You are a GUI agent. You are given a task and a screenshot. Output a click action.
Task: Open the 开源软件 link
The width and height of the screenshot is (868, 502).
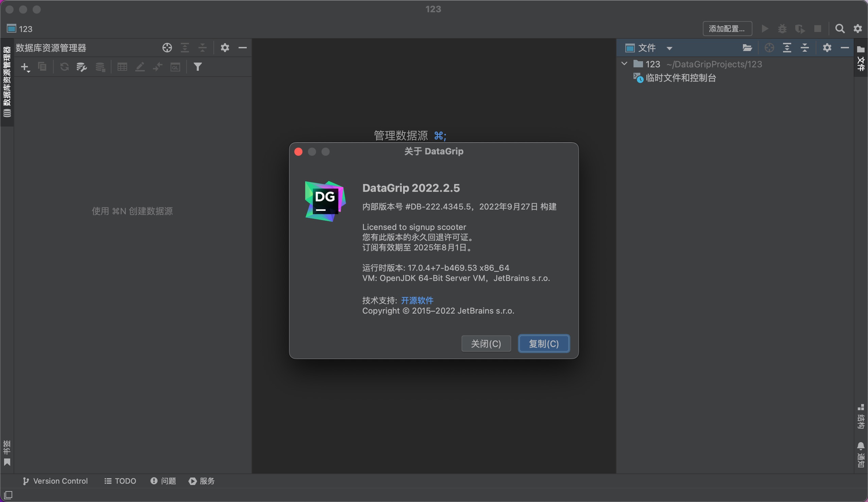417,300
